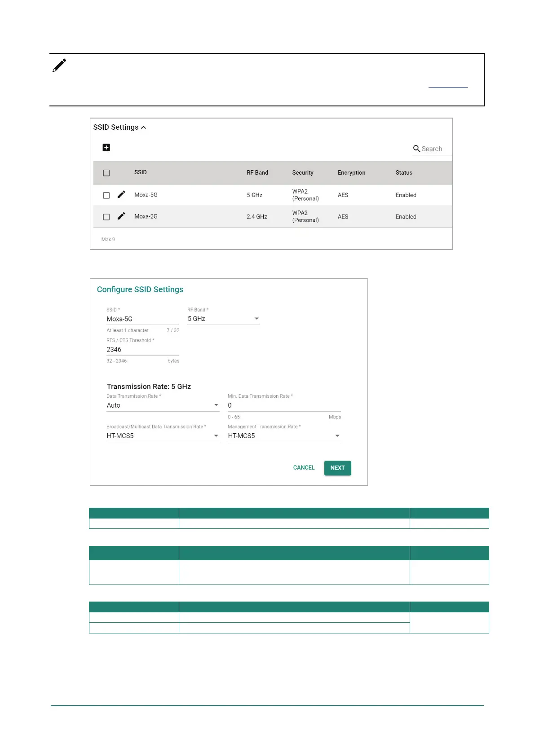Open the Data Transmission Rate dropdown

[x=163, y=405]
